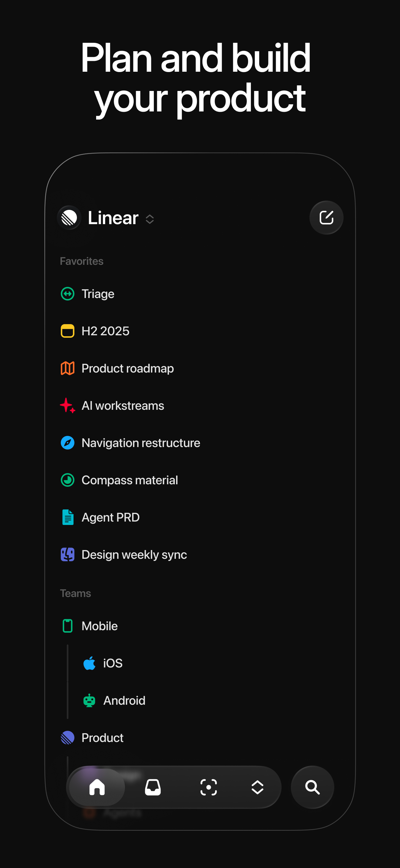Tap the compose/new issue button
Viewport: 400px width, 868px height.
326,218
